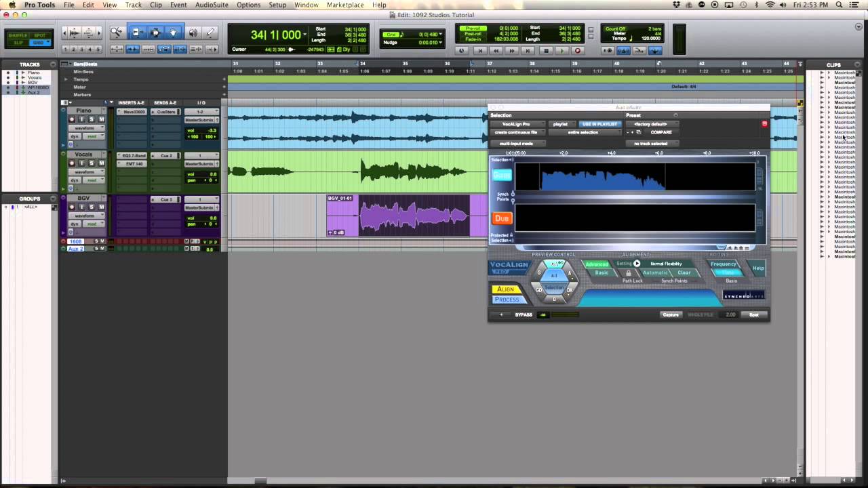Select Advanced alignment mode

tap(597, 264)
